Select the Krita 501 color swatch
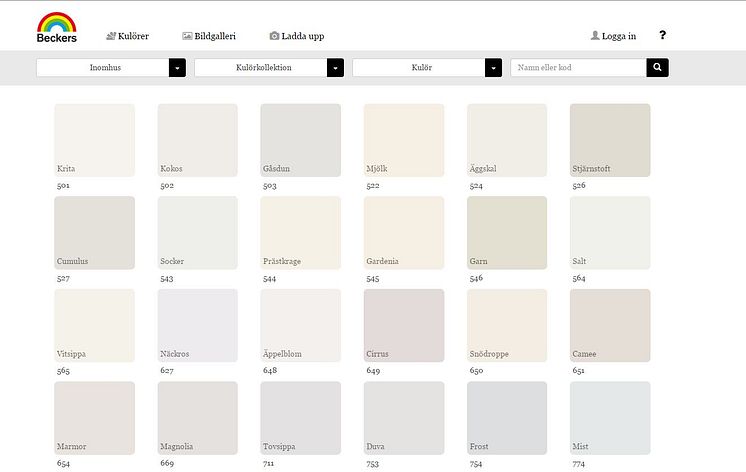 click(94, 140)
